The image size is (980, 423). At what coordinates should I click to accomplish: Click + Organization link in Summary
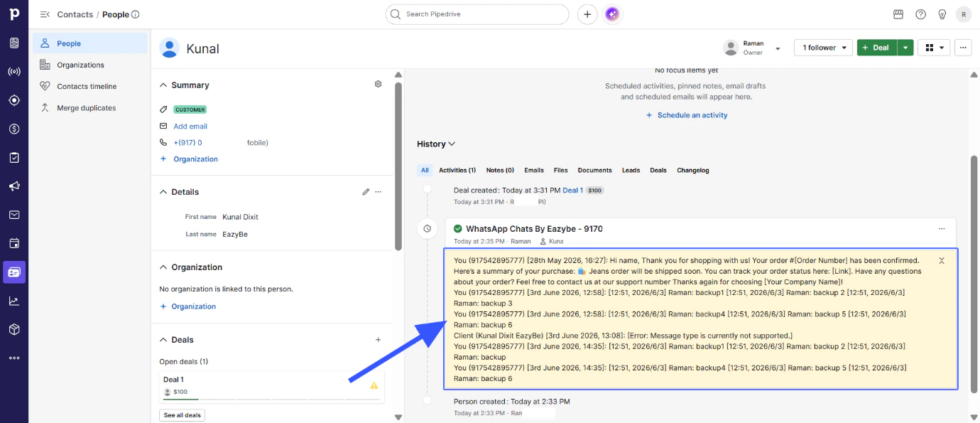click(189, 159)
